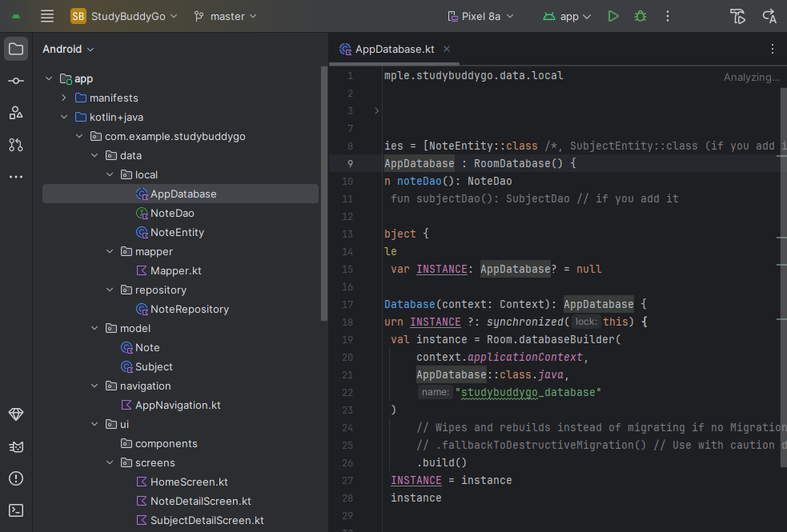Open the Terminal tool window

click(16, 510)
